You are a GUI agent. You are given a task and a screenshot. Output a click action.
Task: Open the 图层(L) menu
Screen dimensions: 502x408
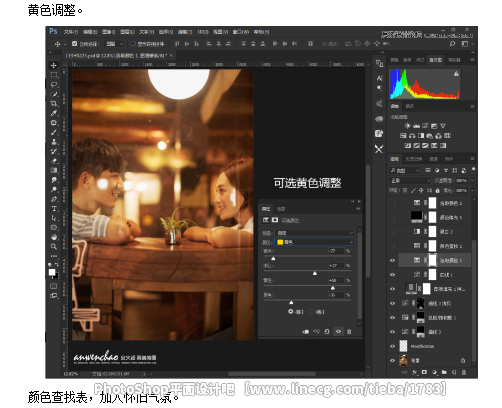(127, 32)
